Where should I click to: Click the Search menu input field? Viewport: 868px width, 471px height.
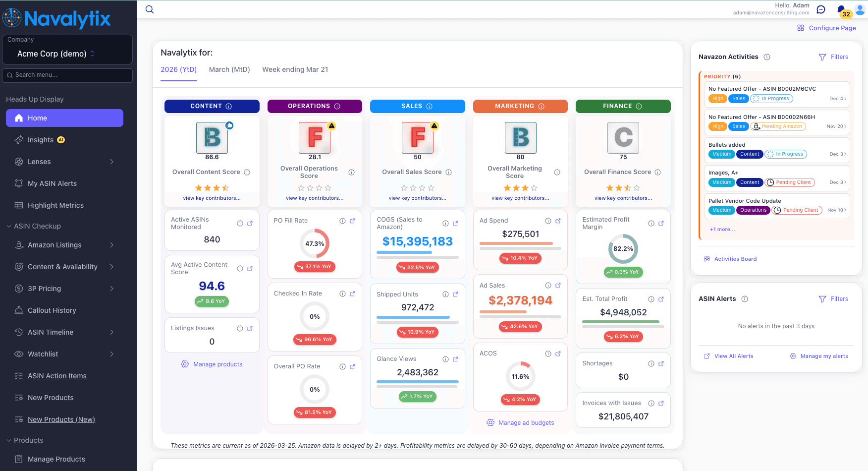coord(67,75)
